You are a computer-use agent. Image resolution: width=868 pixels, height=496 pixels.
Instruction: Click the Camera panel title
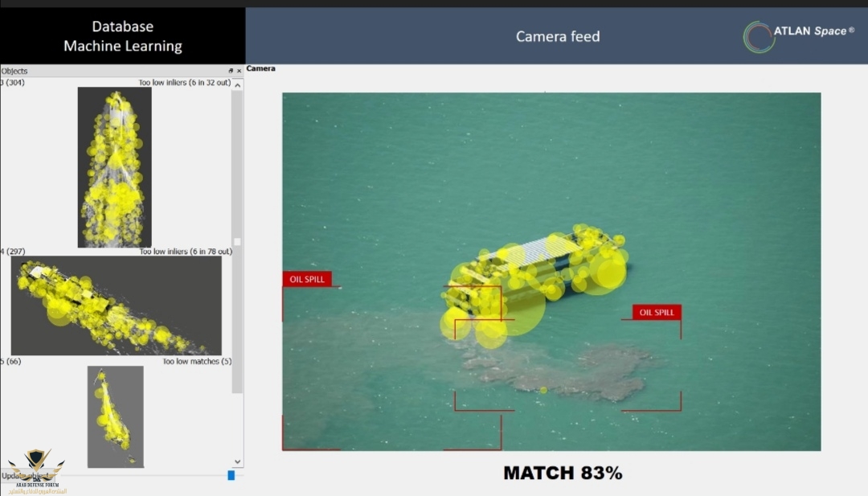click(261, 69)
